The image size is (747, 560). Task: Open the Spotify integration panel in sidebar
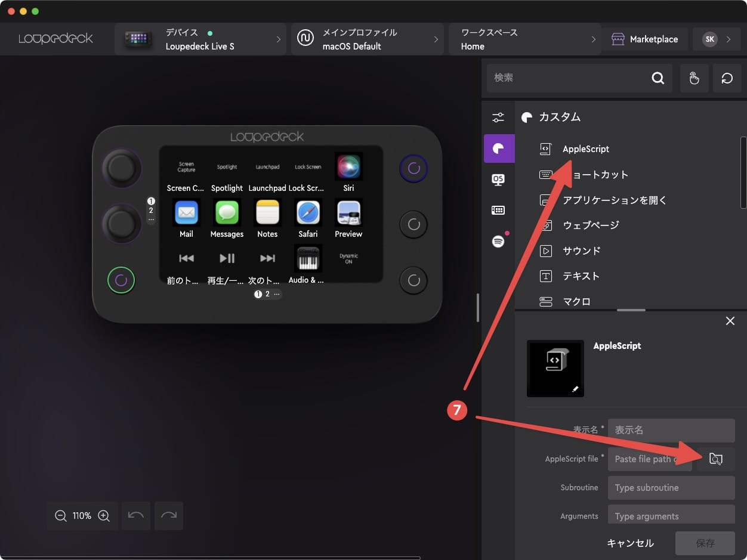coord(499,241)
